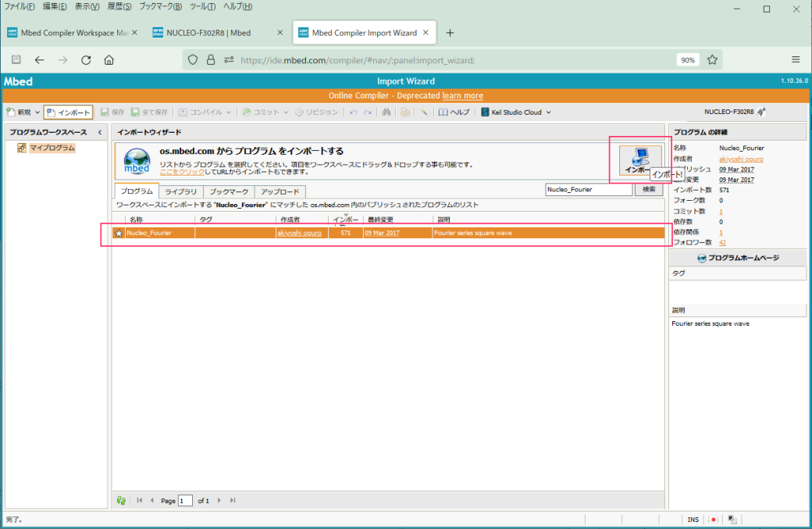The height and width of the screenshot is (529, 812).
Task: Click the star icon beside Nucleo_Fourier row
Action: coord(119,233)
